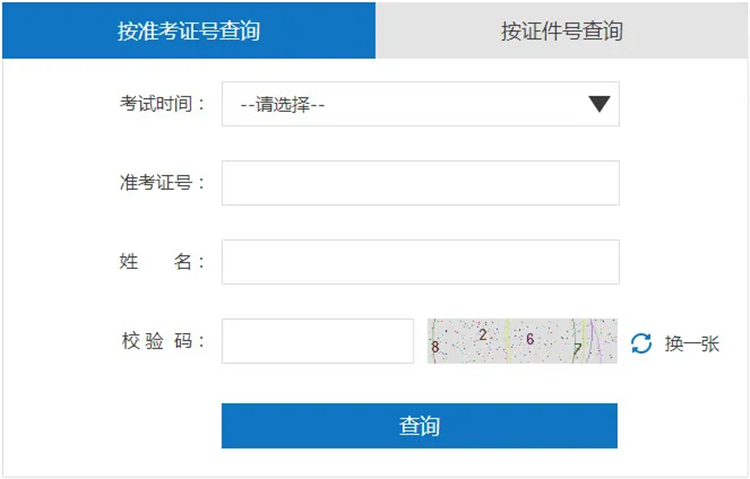Focus the 准考证号 input field
Image resolution: width=750 pixels, height=479 pixels.
point(420,183)
